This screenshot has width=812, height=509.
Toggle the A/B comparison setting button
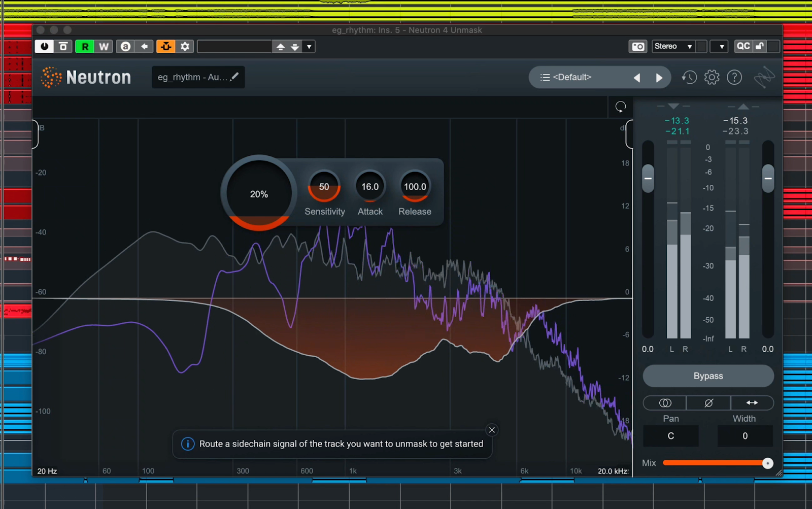[x=125, y=47]
